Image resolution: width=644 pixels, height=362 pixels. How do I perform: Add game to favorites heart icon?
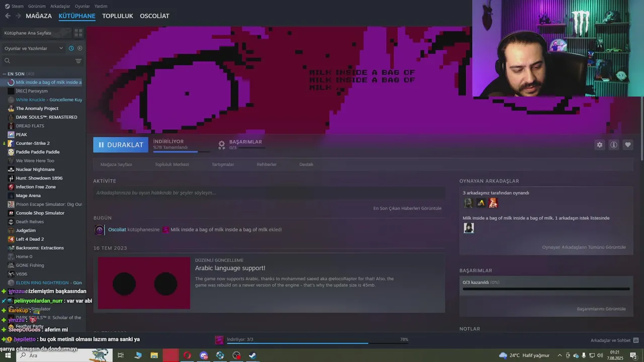(x=628, y=145)
